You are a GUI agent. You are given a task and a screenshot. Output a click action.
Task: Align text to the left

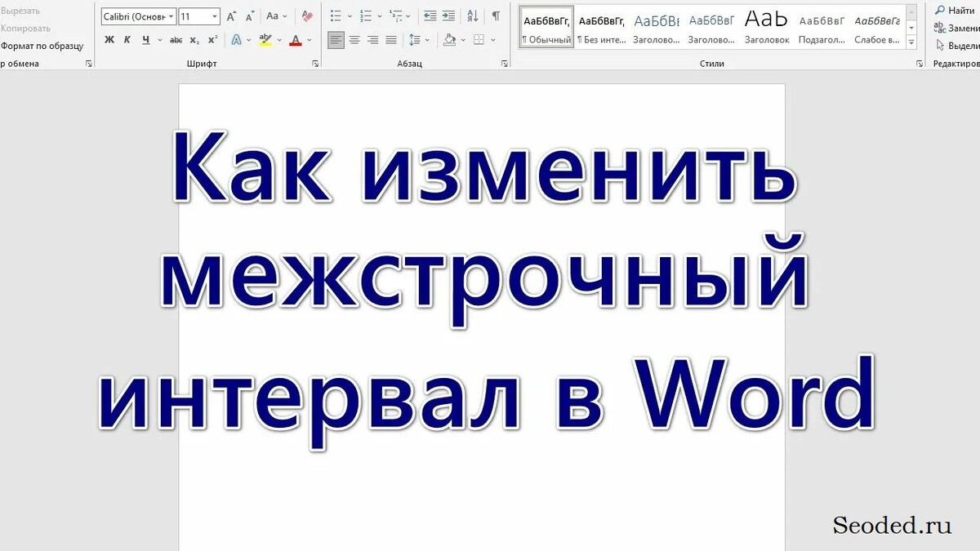tap(336, 40)
